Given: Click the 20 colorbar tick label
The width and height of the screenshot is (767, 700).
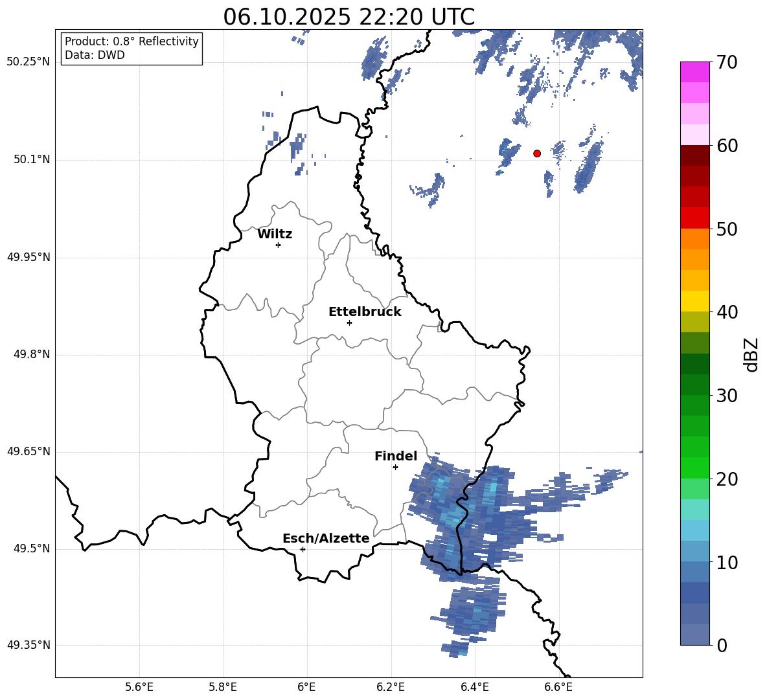Looking at the screenshot, I should 727,479.
